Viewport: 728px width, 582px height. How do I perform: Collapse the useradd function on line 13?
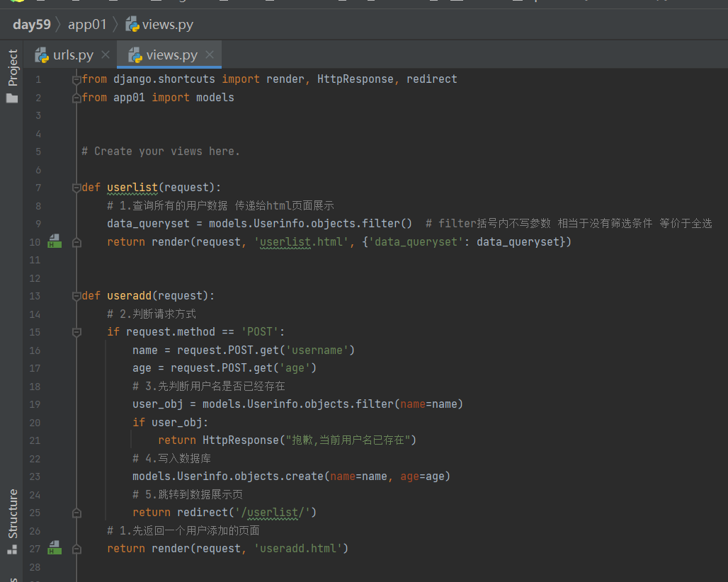(76, 296)
